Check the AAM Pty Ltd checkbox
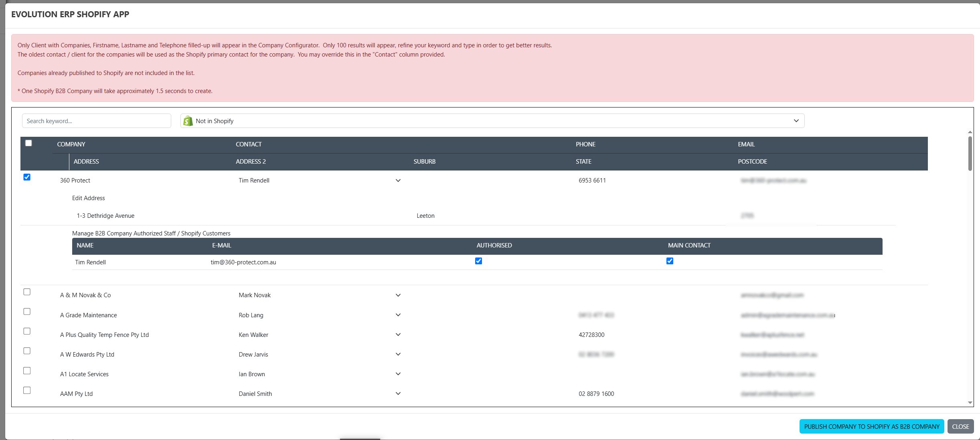980x440 pixels. pyautogui.click(x=27, y=390)
